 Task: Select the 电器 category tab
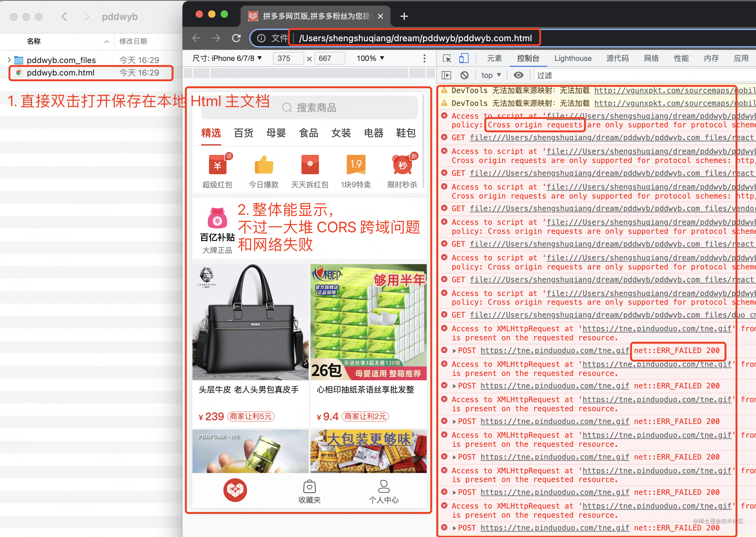[374, 133]
